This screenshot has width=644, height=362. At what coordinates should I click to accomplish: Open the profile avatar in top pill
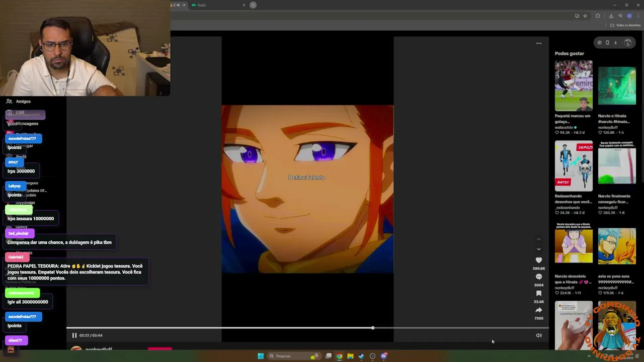click(x=627, y=43)
